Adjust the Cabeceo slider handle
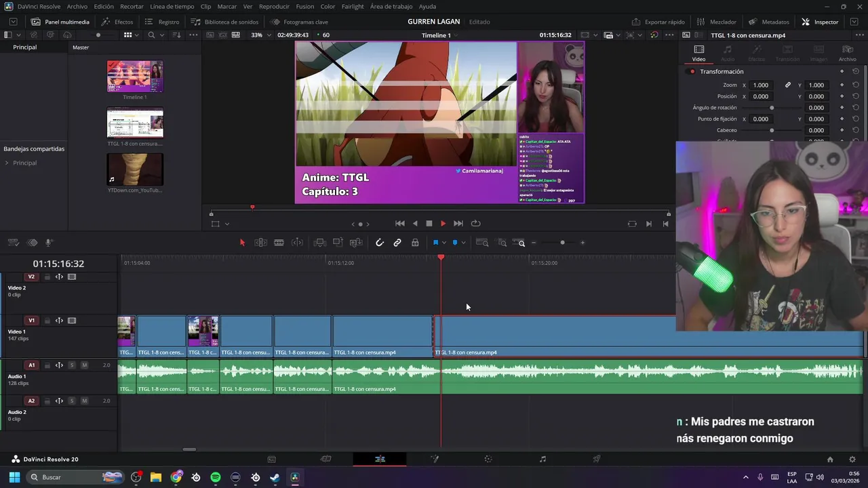This screenshot has width=868, height=488. tap(772, 130)
